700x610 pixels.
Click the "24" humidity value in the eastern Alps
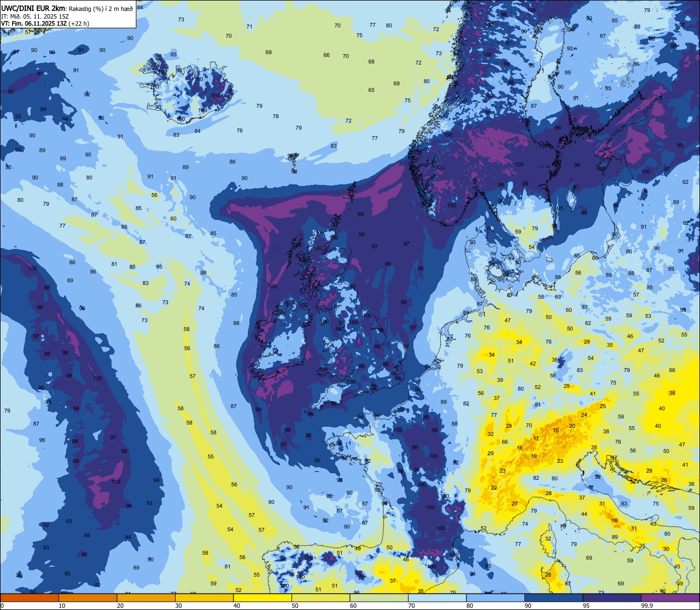pyautogui.click(x=584, y=415)
